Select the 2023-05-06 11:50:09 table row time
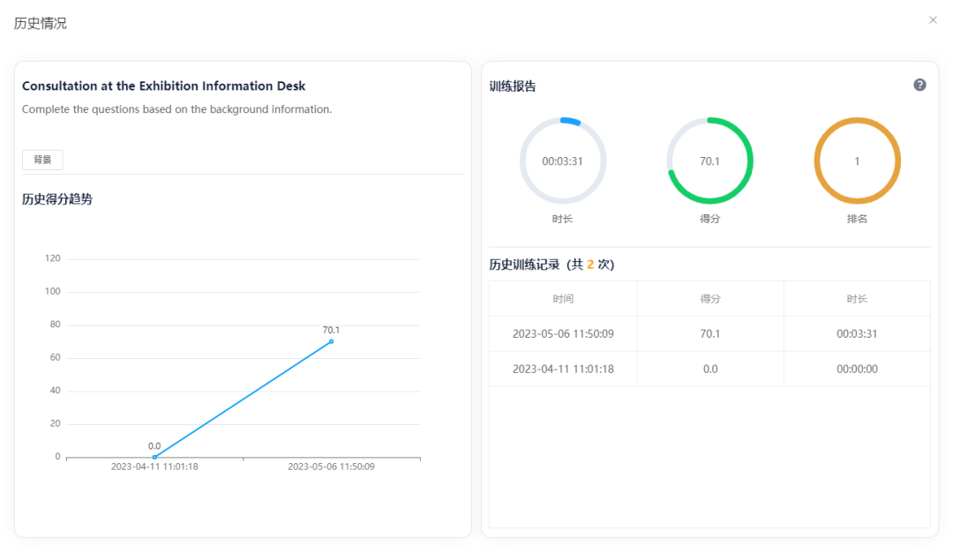 click(x=563, y=333)
